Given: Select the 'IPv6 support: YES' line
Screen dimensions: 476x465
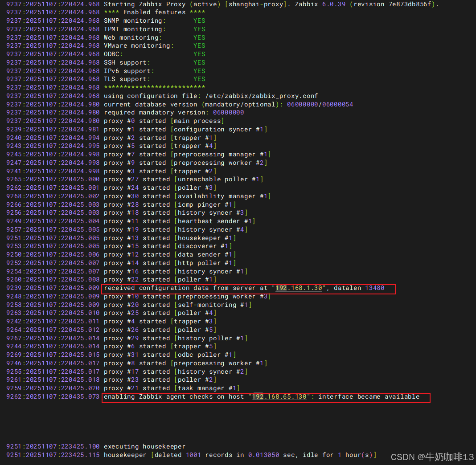Looking at the screenshot, I should (x=106, y=71).
